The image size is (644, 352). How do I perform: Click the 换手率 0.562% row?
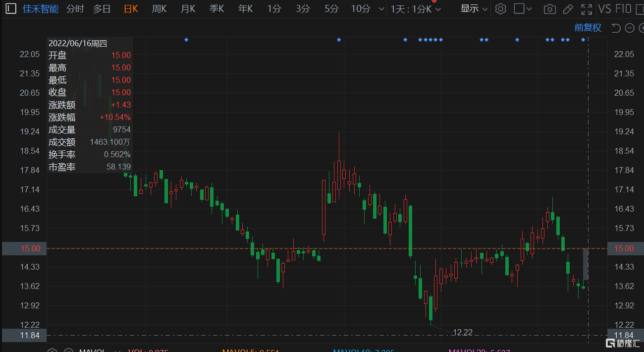pos(90,155)
